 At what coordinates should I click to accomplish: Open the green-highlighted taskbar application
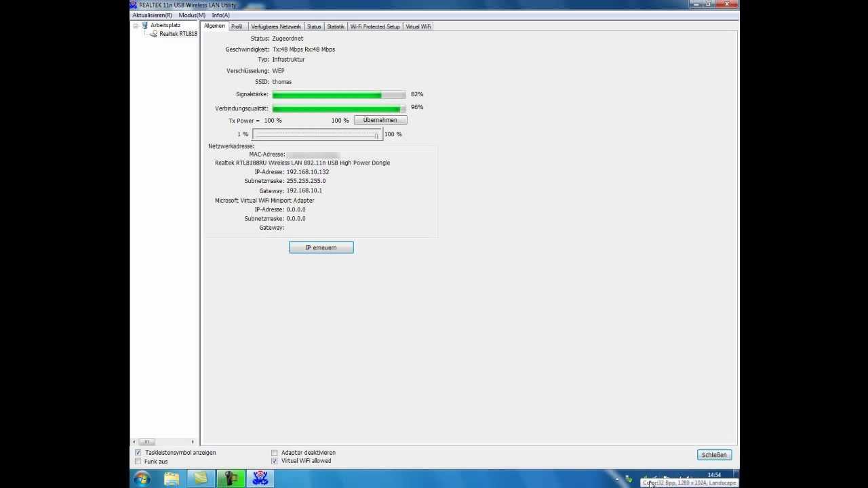[x=231, y=479]
